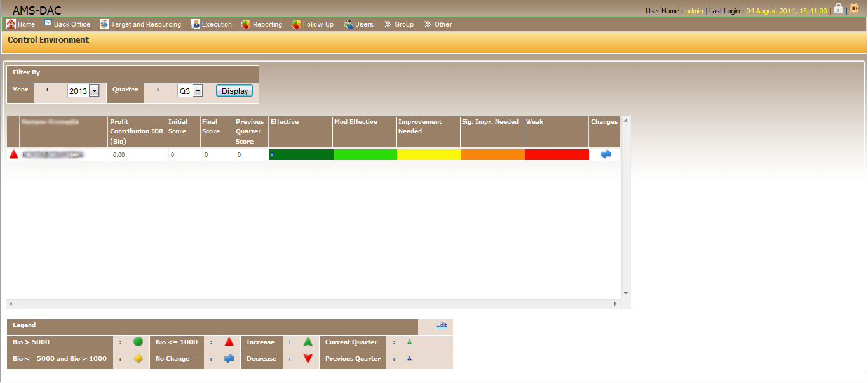Screen dimensions: 868x383
Task: Click the blue No Change arrow in Changes column
Action: click(606, 154)
